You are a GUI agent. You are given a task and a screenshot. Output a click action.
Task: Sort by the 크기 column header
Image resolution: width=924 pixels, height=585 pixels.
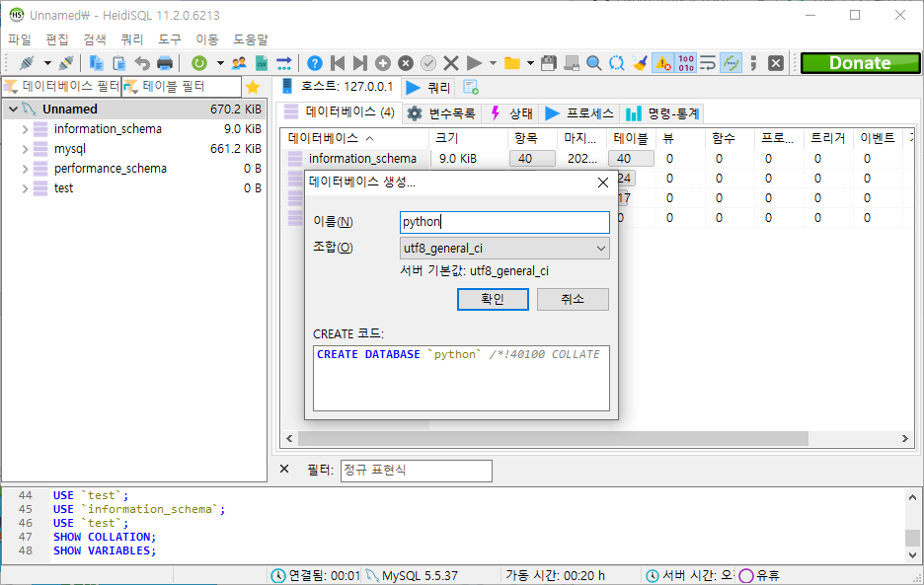(468, 138)
